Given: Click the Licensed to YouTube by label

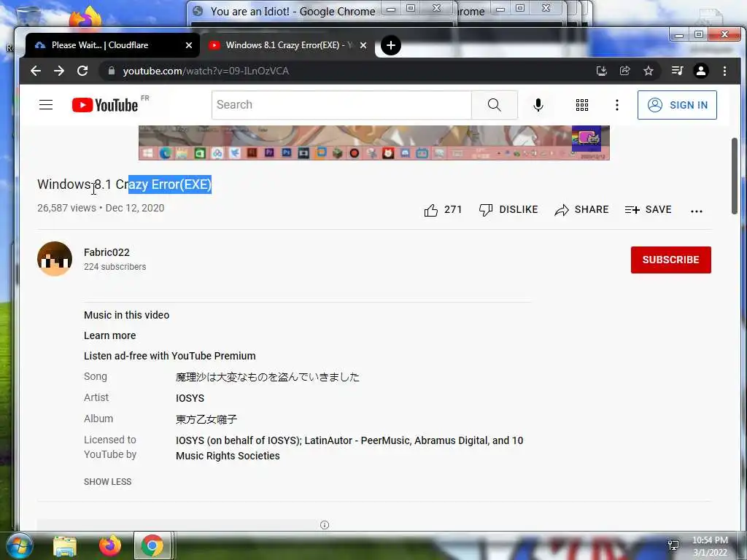Looking at the screenshot, I should 110,447.
